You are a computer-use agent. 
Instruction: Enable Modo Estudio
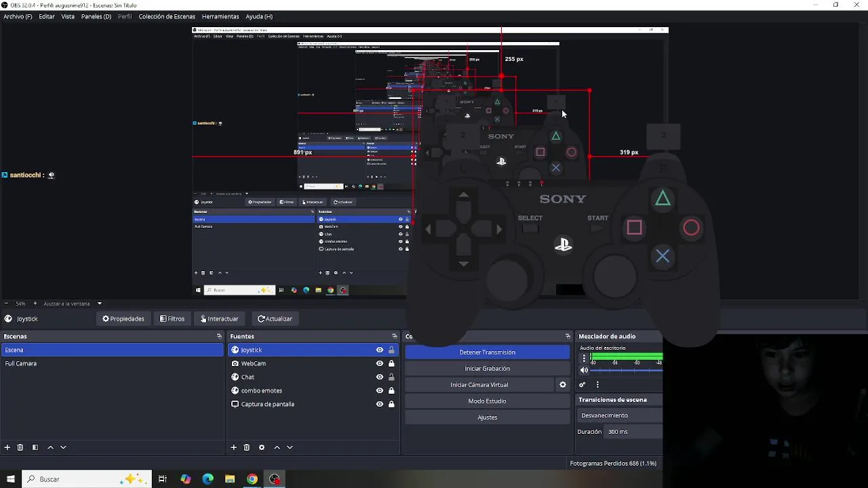(x=488, y=401)
